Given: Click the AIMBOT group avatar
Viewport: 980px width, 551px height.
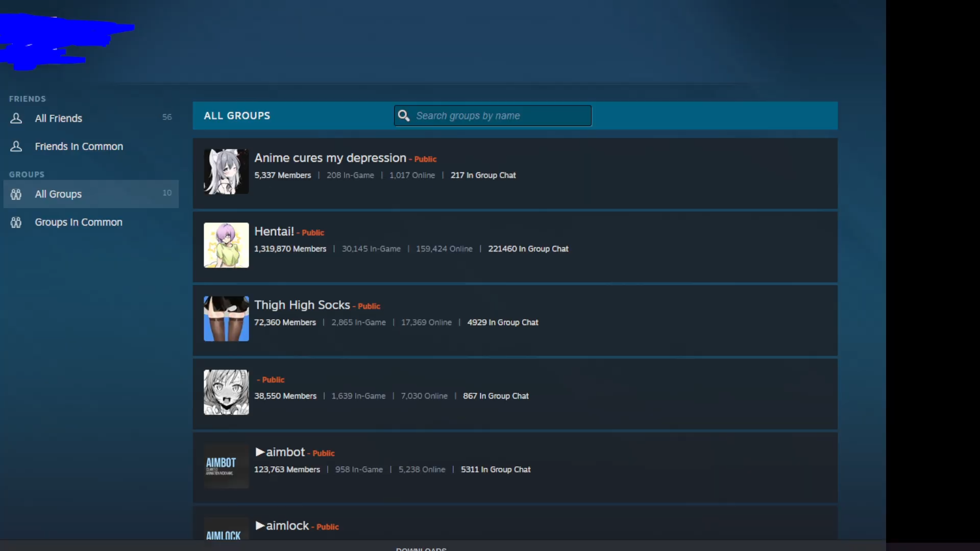Looking at the screenshot, I should pos(226,466).
